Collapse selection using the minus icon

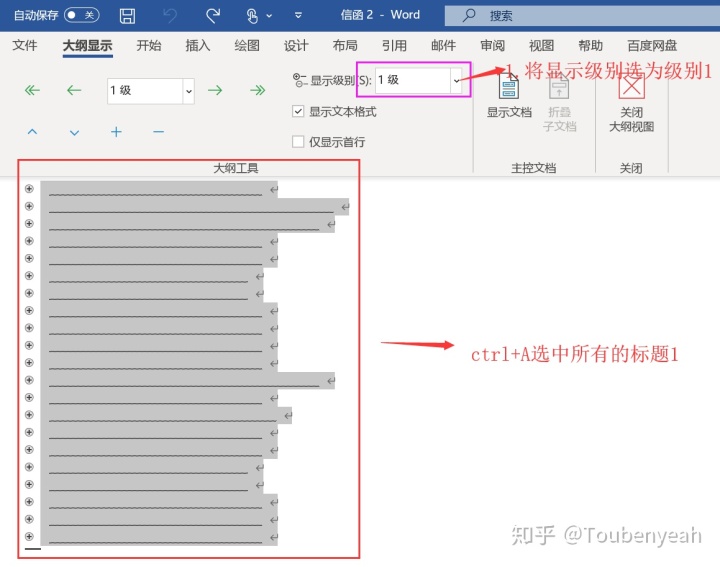point(158,132)
